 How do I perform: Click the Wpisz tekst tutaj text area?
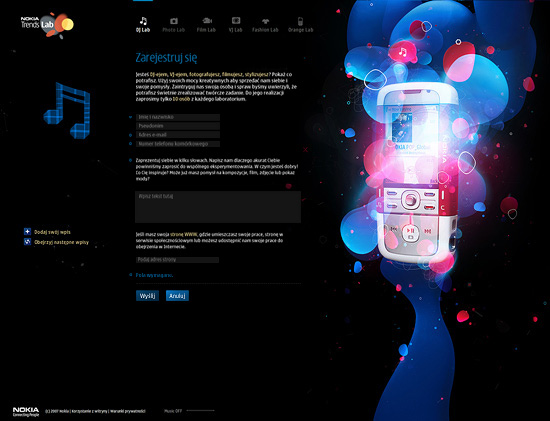(x=218, y=207)
